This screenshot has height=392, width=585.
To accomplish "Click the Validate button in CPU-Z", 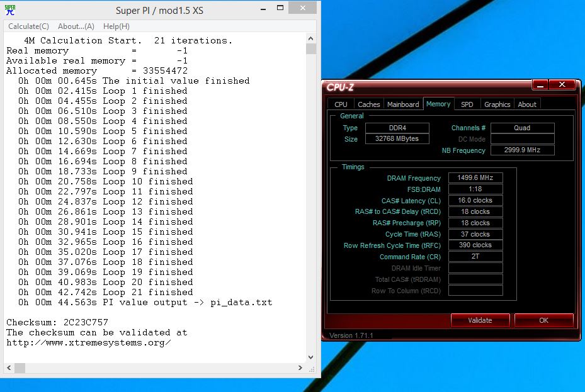I will pos(480,320).
